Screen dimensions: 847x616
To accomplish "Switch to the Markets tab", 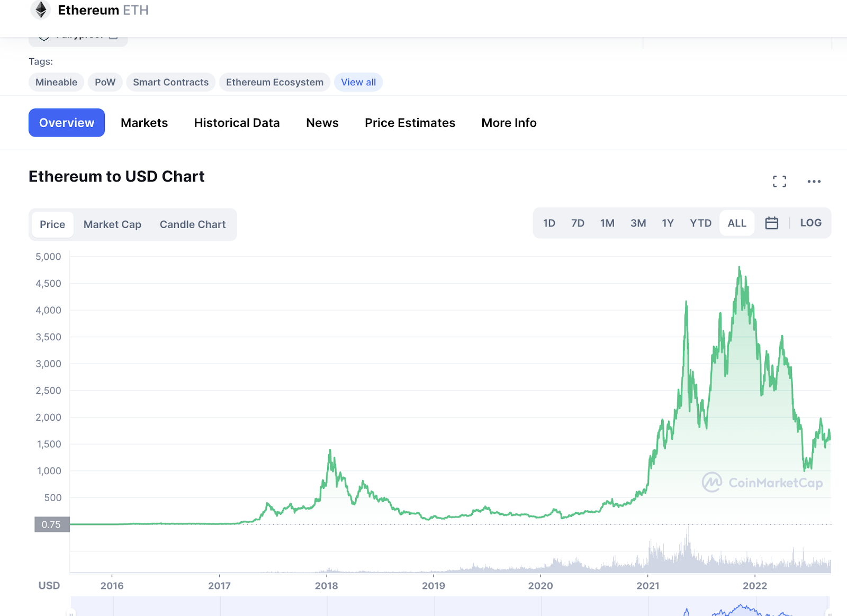I will (144, 123).
